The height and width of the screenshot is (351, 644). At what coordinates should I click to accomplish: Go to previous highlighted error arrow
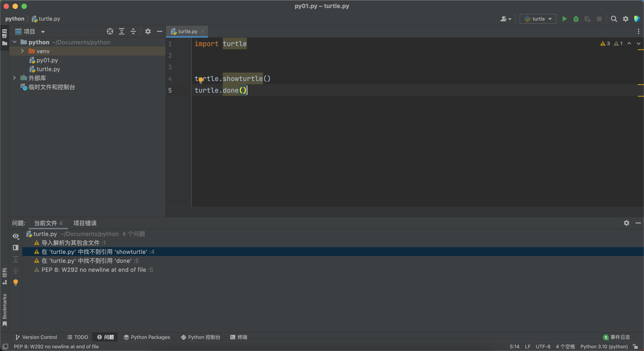click(629, 43)
